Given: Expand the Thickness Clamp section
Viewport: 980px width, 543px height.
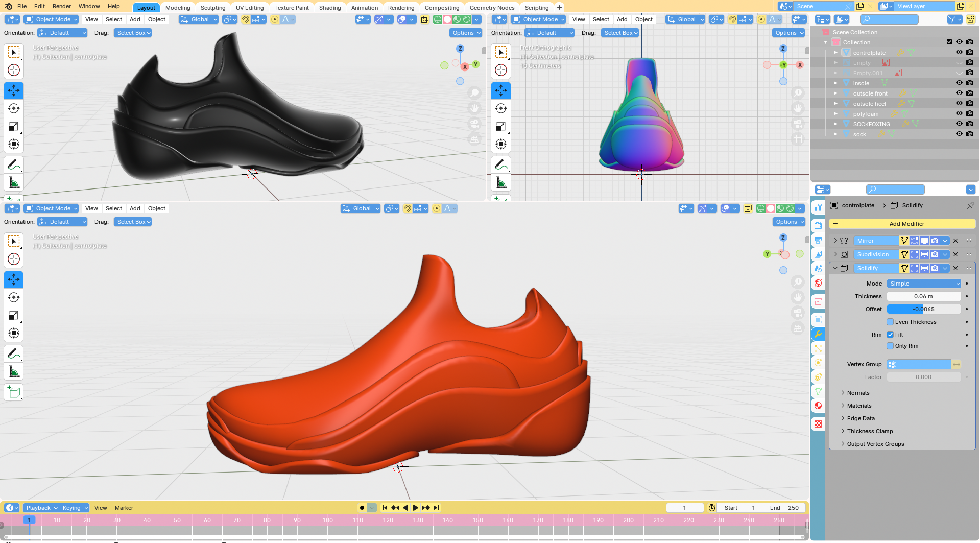Looking at the screenshot, I should pyautogui.click(x=870, y=431).
